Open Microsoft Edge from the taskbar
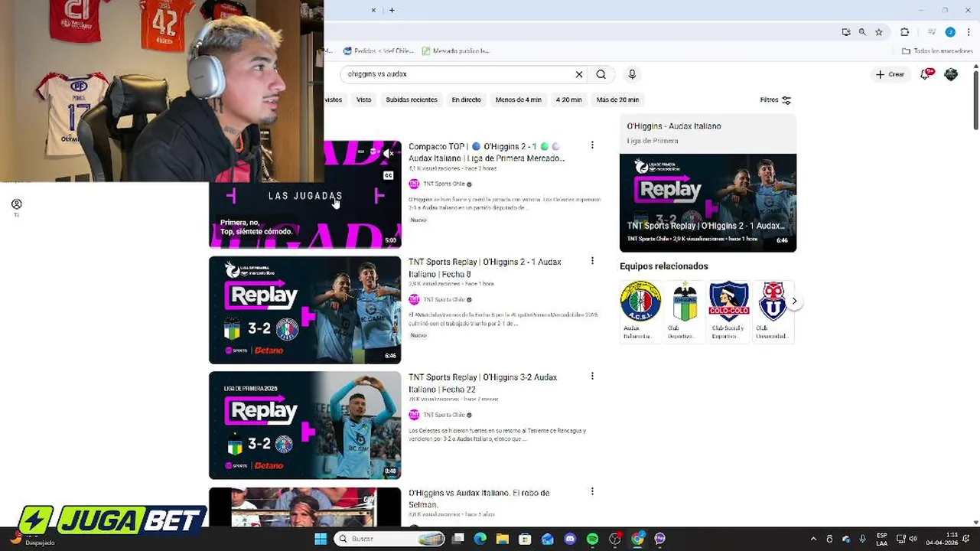The width and height of the screenshot is (980, 551). pyautogui.click(x=480, y=539)
